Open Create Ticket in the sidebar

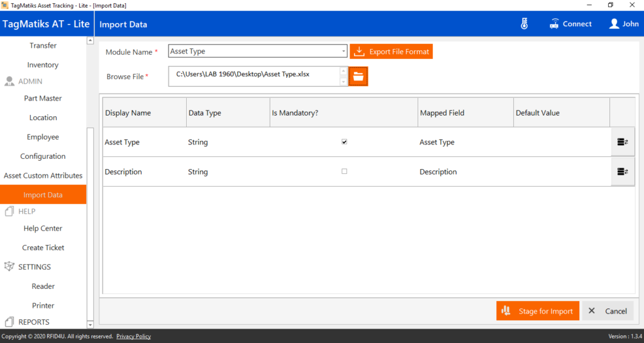pos(43,248)
